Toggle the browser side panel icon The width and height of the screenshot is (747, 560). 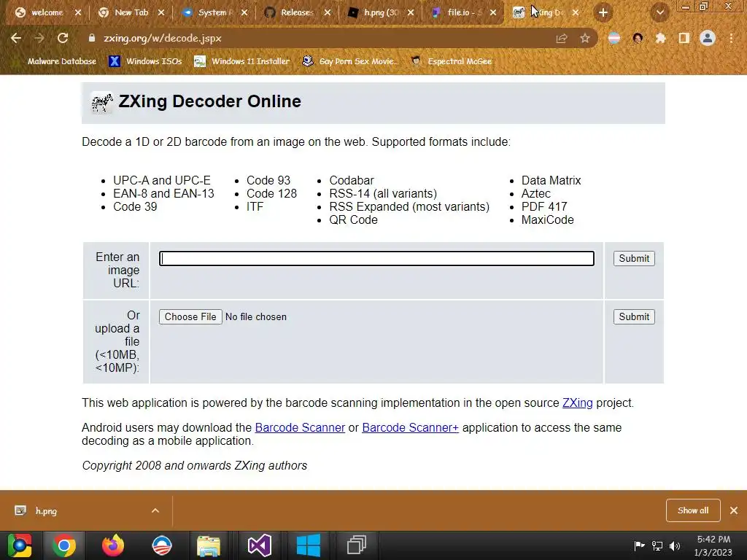tap(684, 38)
